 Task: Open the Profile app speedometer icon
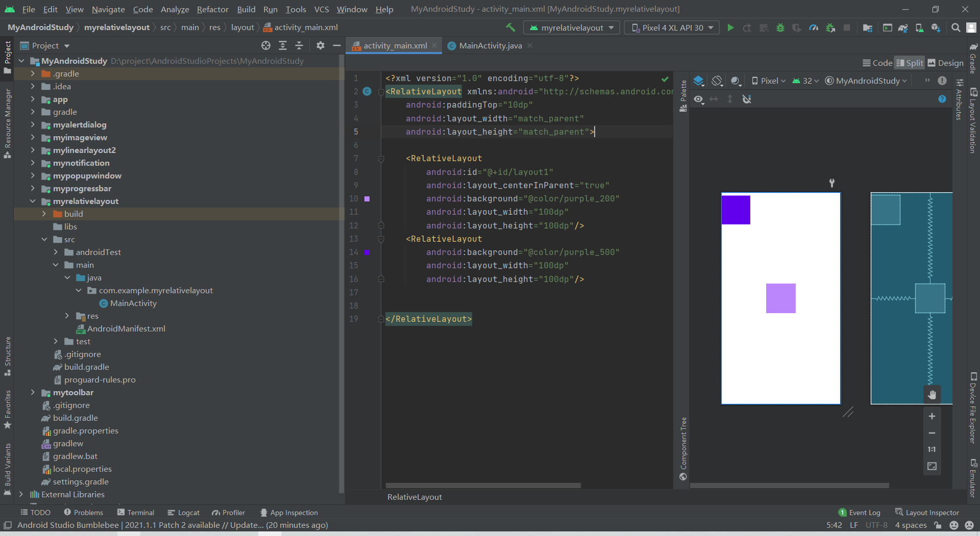coord(814,28)
